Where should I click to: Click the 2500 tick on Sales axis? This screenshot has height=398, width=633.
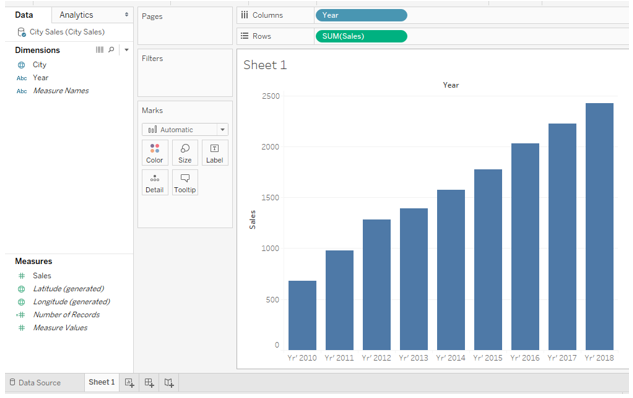click(270, 96)
